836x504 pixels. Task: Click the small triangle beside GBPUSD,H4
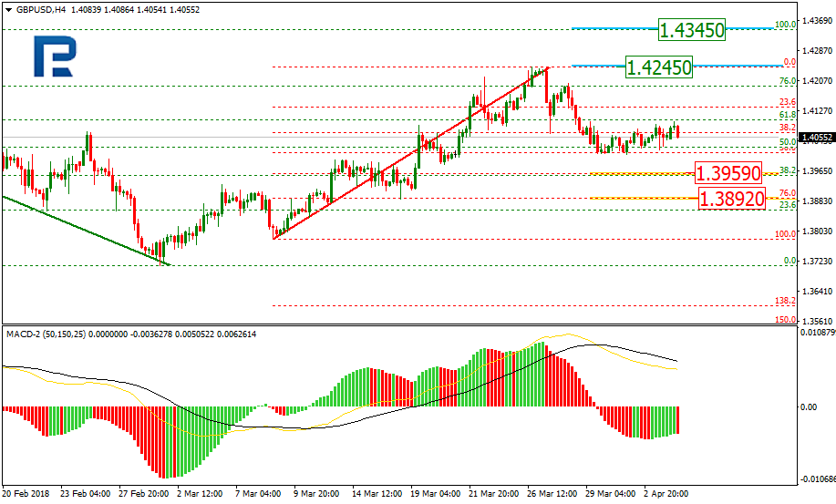tap(8, 7)
